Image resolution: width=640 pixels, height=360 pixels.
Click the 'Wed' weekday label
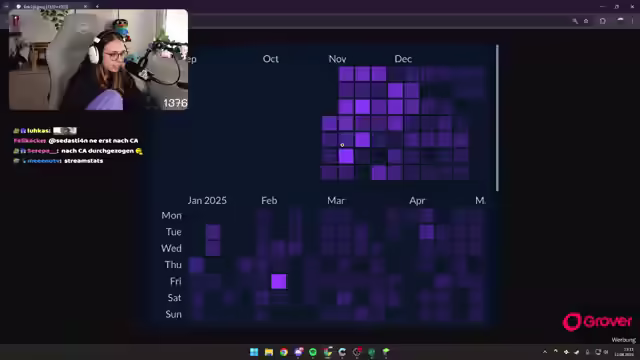pos(171,248)
